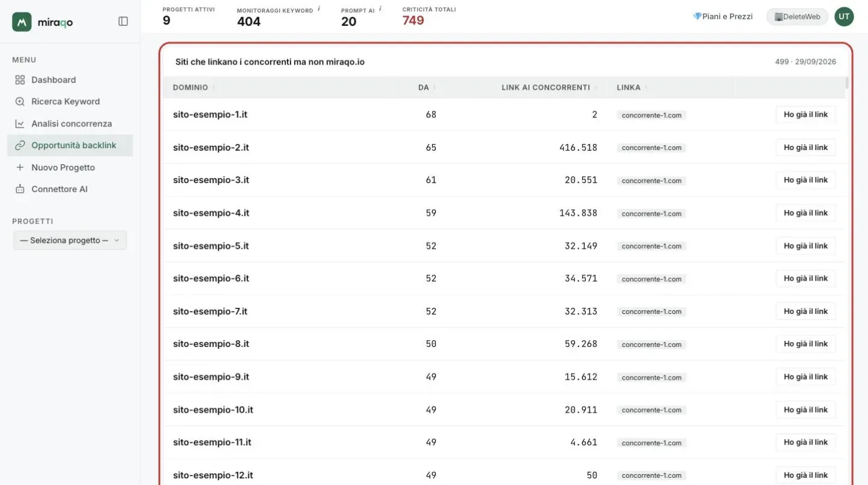Viewport: 868px width, 485px height.
Task: Collapse sidebar with the panel toggle icon
Action: click(x=123, y=22)
